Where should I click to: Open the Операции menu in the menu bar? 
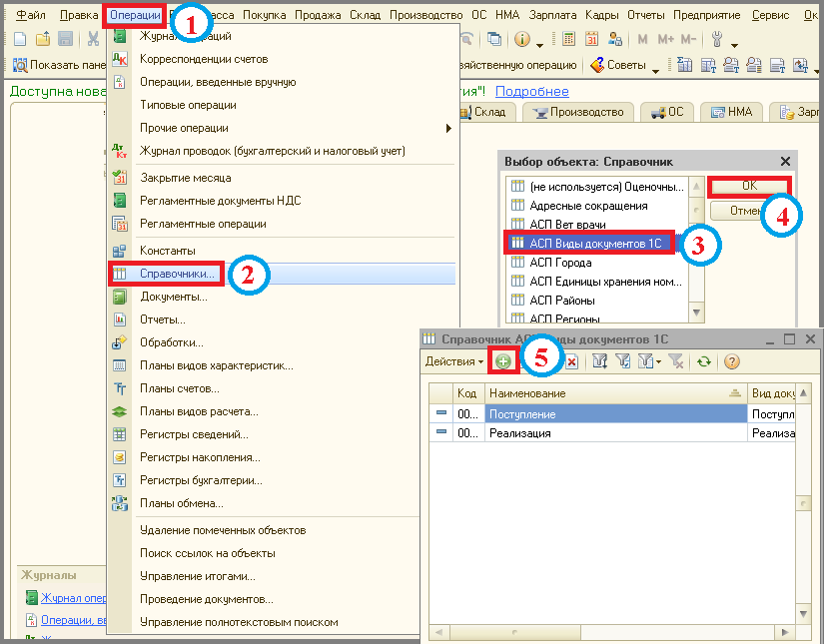(135, 15)
